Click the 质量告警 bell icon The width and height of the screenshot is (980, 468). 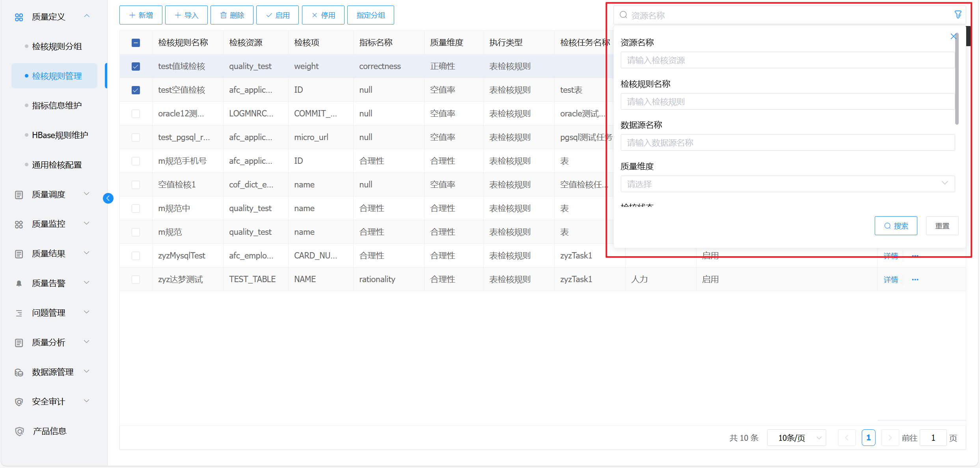(x=19, y=283)
